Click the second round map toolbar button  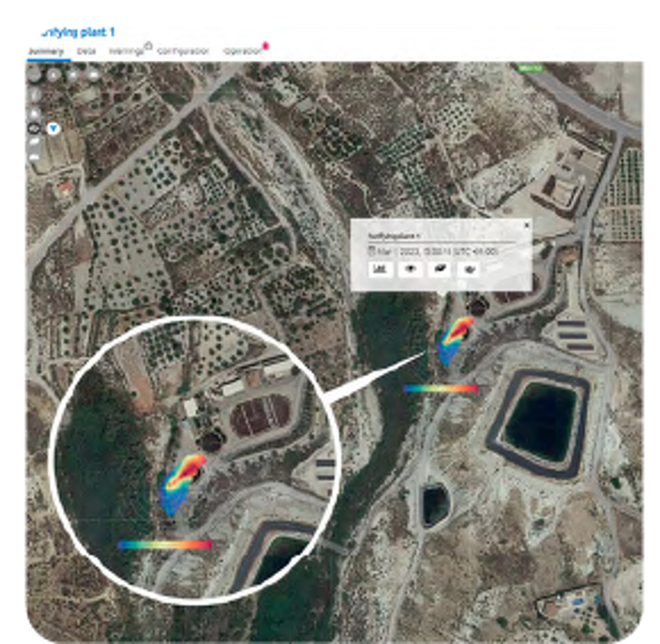[x=53, y=75]
